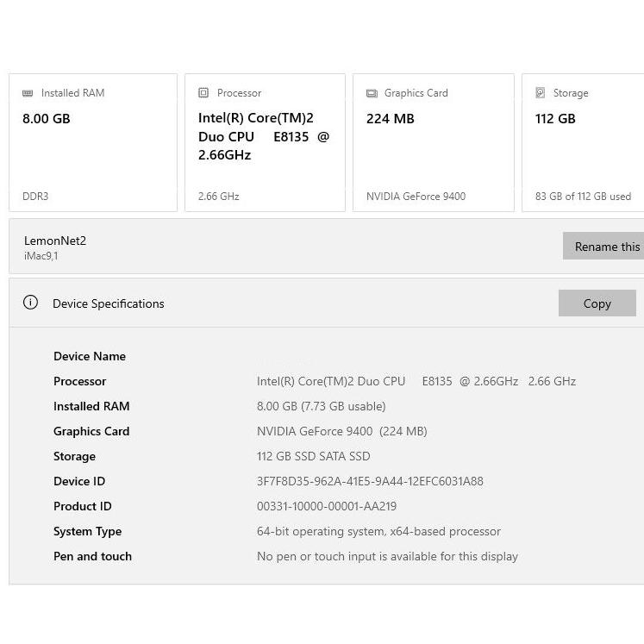644x644 pixels.
Task: Click the Pen and touch label
Action: [x=92, y=557]
